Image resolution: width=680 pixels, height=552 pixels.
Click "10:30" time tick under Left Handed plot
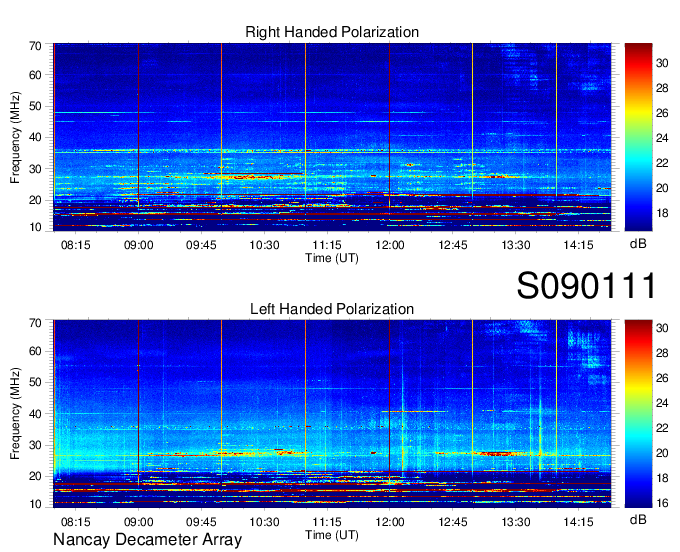coord(264,521)
